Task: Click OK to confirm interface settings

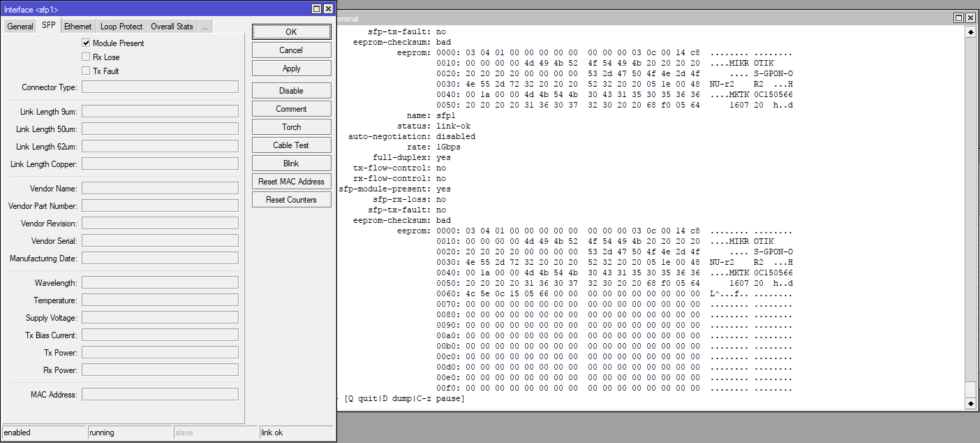Action: (291, 31)
